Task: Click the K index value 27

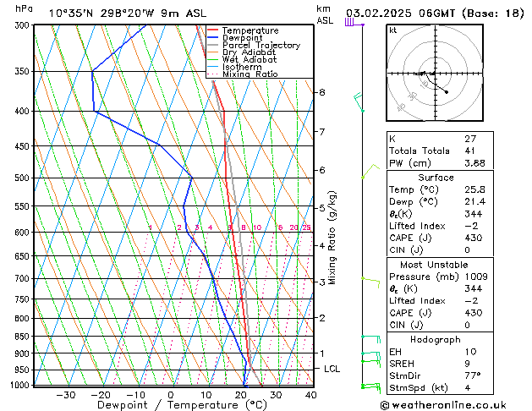Action: click(x=470, y=139)
